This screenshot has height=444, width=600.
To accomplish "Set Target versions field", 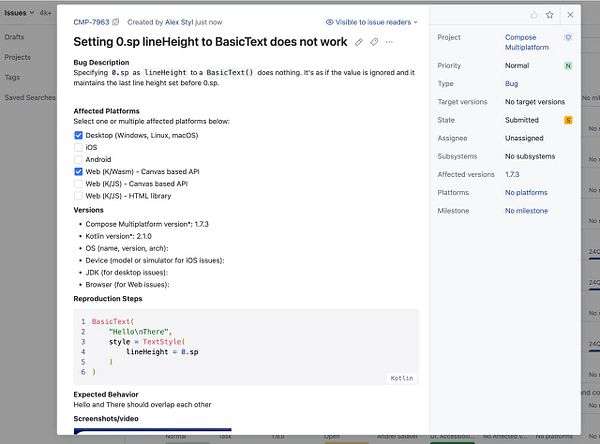I will point(535,102).
